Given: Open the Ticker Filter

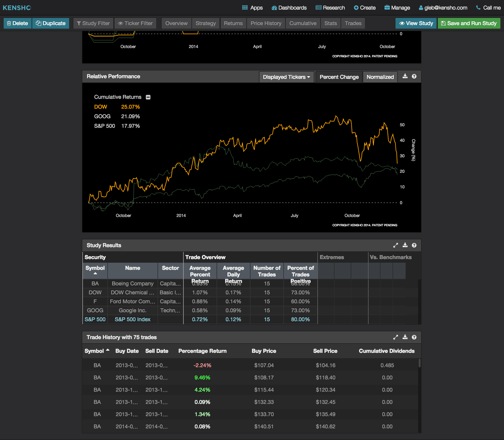Looking at the screenshot, I should (135, 23).
